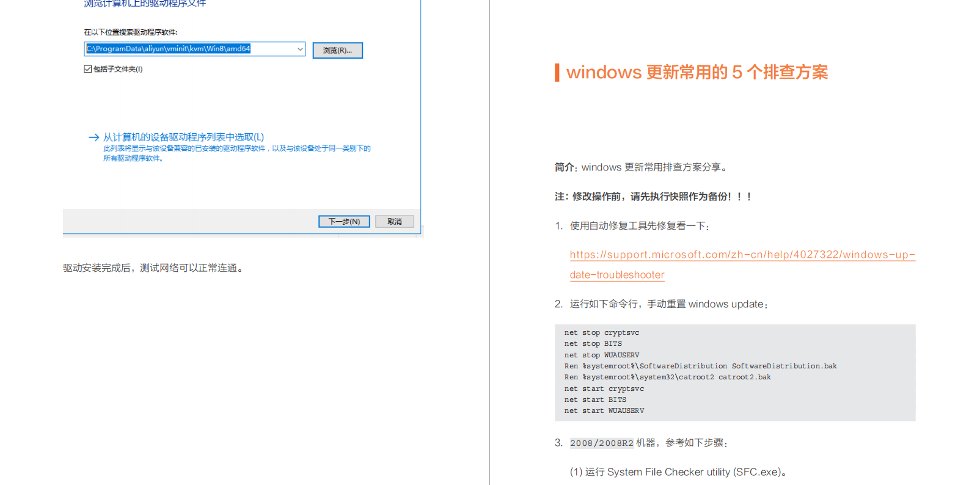Screen dimensions: 980x485
Task: Click the line net stop WUAUSERV
Action: (x=602, y=355)
